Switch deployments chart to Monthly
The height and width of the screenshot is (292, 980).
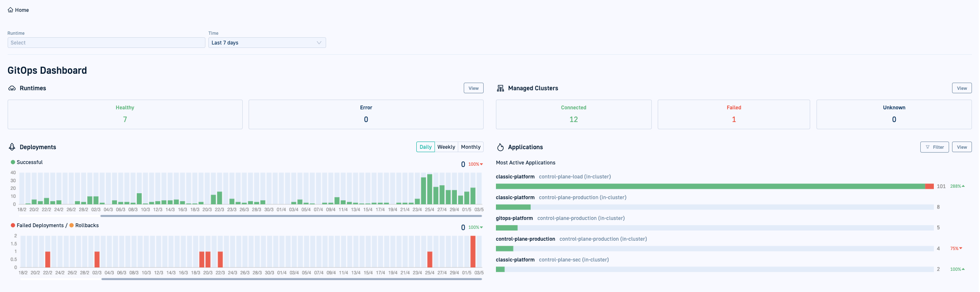click(x=471, y=147)
